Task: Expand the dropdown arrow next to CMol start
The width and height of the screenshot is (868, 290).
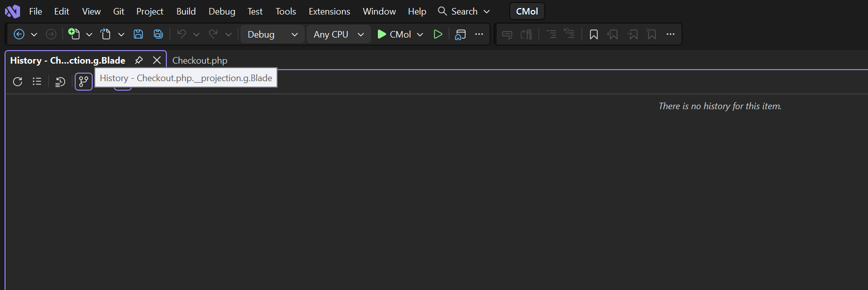Action: (x=420, y=34)
